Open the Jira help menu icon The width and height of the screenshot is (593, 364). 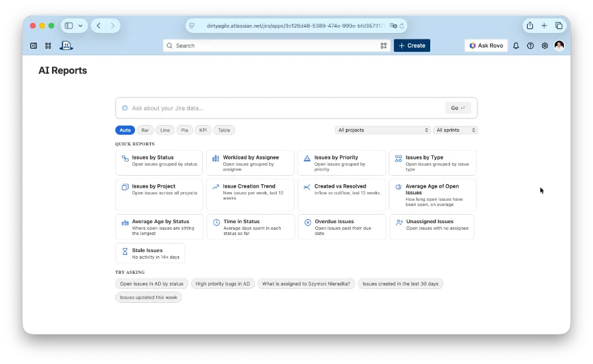coord(530,45)
